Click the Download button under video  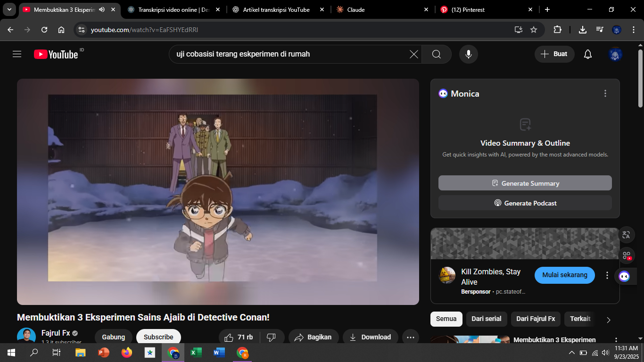[370, 337]
